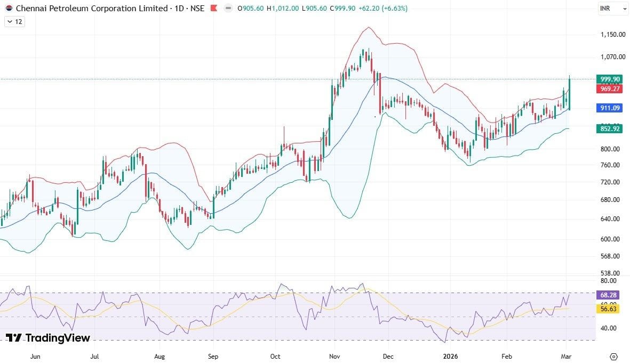Image resolution: width=630 pixels, height=364 pixels.
Task: Click the 1,150.00 price axis label
Action: tap(613, 35)
